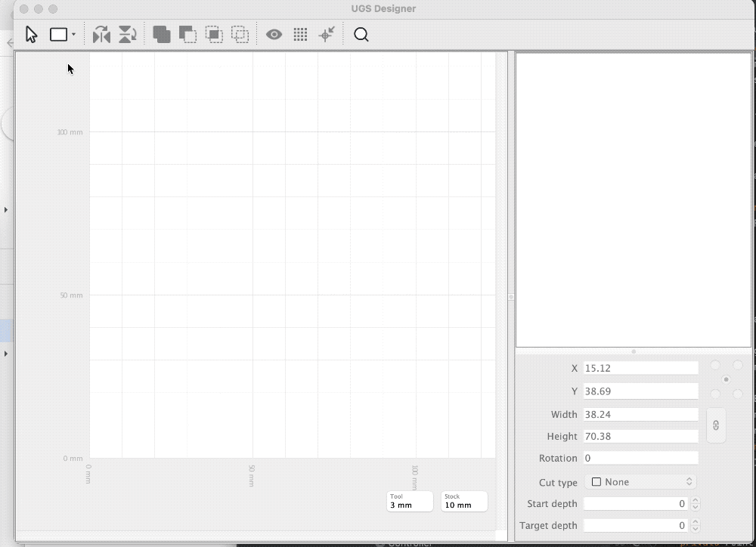Apply the subtract boolean operation
The image size is (756, 547).
point(187,34)
